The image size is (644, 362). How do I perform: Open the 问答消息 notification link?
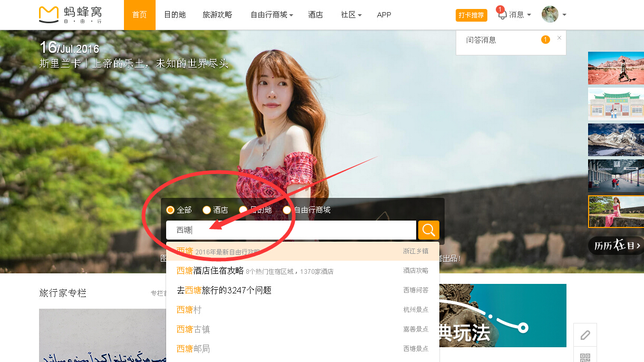point(481,40)
